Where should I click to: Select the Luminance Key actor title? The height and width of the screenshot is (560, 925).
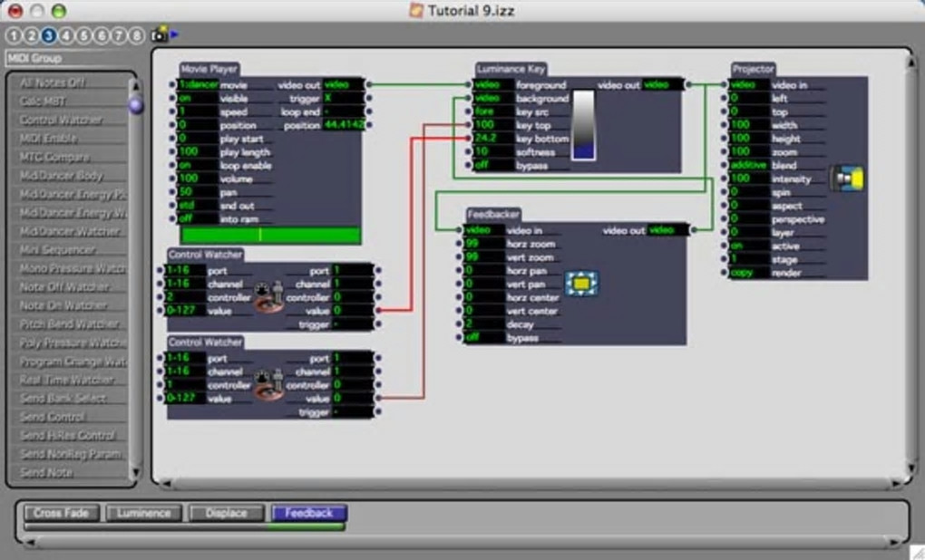(x=511, y=69)
